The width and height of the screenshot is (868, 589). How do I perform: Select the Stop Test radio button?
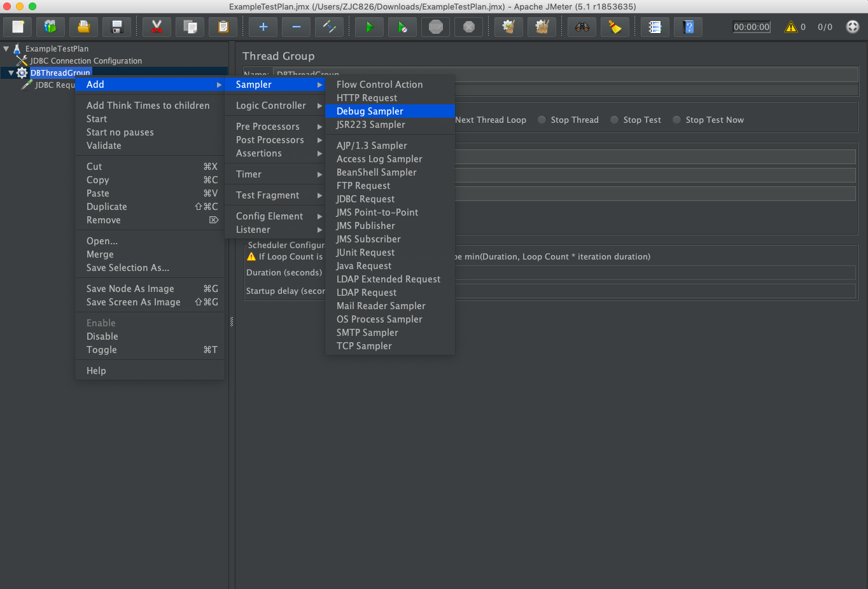tap(615, 120)
